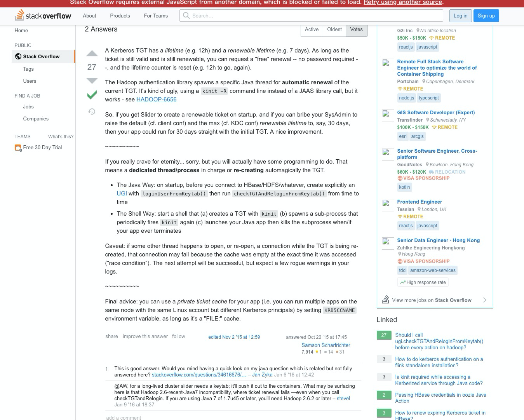Switch to the Oldest answers tab
This screenshot has width=524, height=420.
tap(334, 29)
